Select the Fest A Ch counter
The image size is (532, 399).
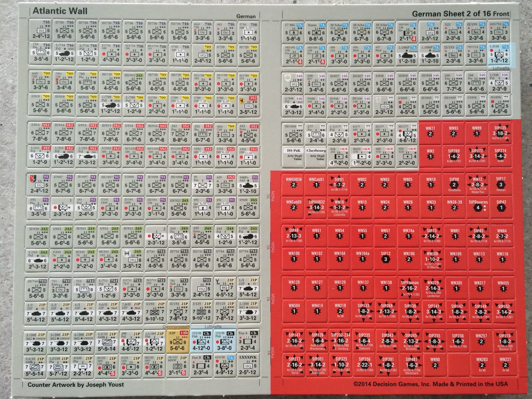248,342
